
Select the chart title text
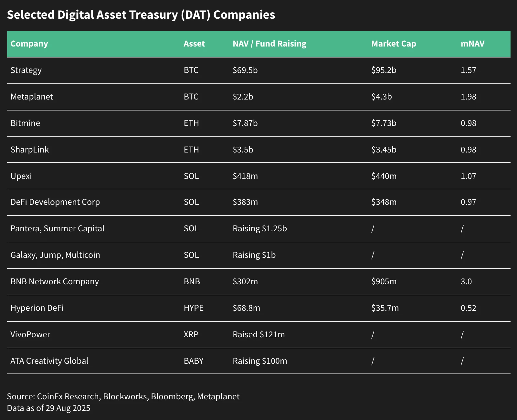pyautogui.click(x=141, y=15)
